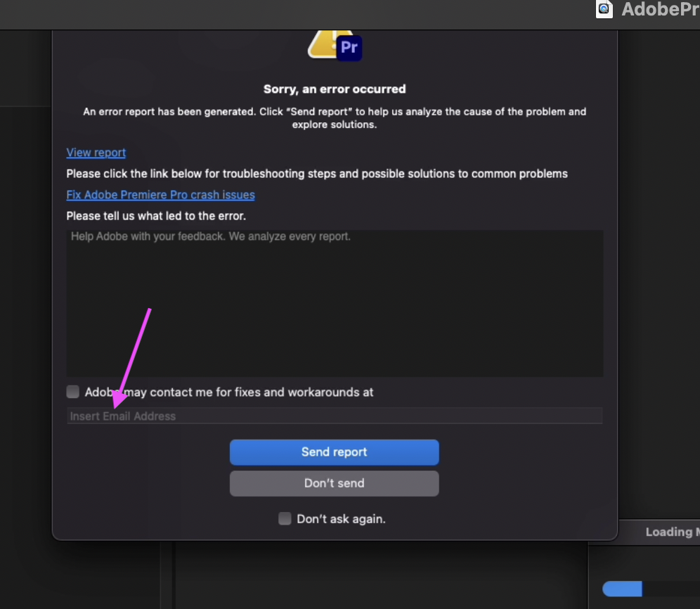Select the purple Pr badge on the crash icon
Viewport: 700px width, 609px height.
click(x=350, y=49)
